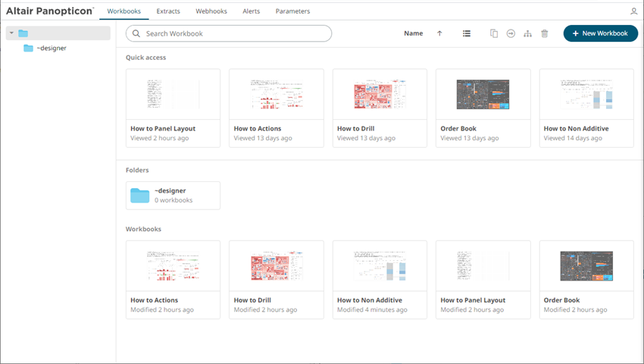The width and height of the screenshot is (644, 364).
Task: Click the move workbook arrow icon
Action: click(511, 33)
